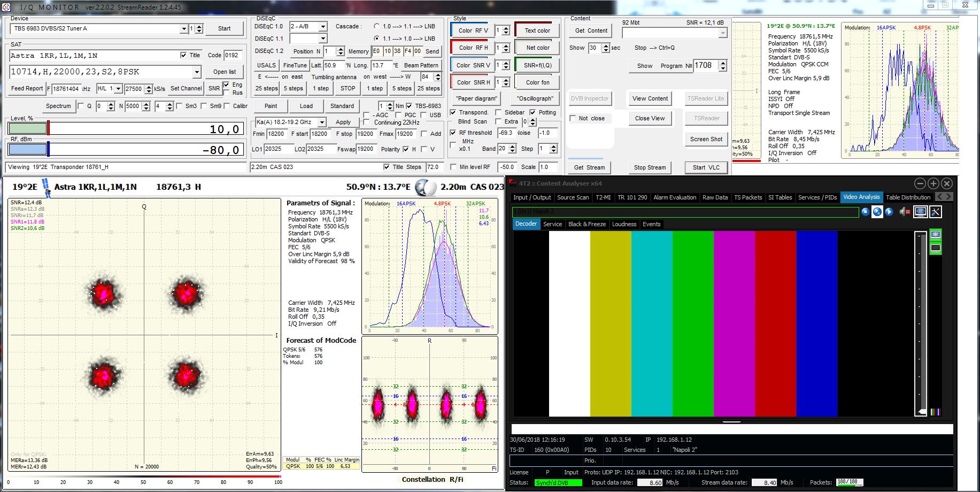Click the Color RF H swatch button

pos(473,48)
